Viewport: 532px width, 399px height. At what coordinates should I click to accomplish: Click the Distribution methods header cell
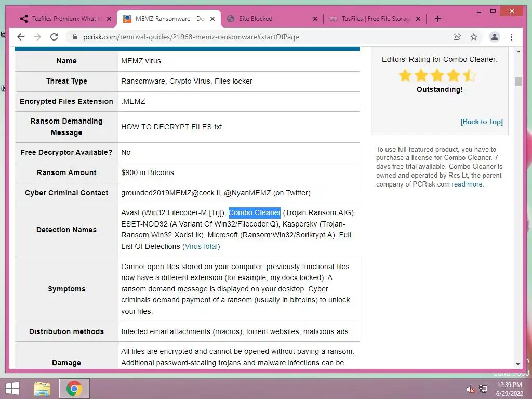click(x=66, y=331)
